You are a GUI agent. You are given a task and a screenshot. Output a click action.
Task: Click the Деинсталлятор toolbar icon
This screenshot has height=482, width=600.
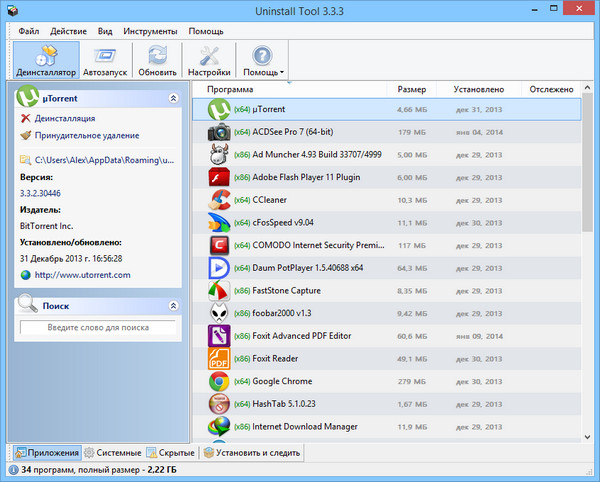tap(46, 60)
